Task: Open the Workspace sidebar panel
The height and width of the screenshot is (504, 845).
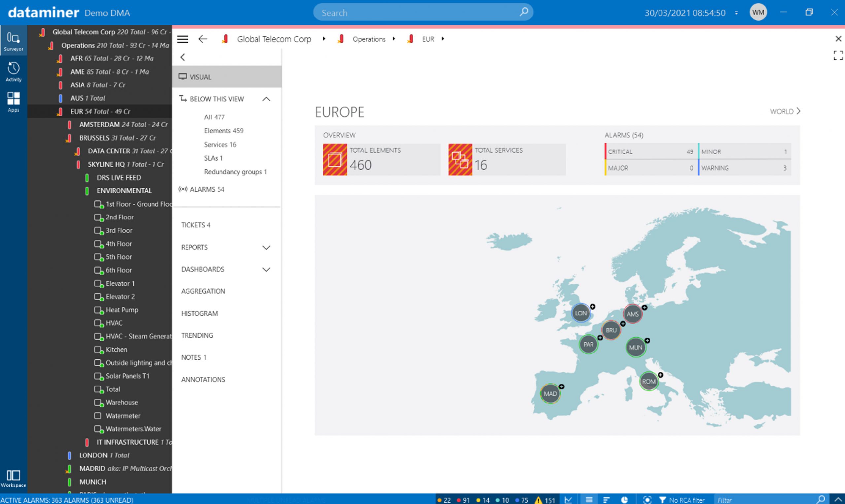Action: coord(14,478)
